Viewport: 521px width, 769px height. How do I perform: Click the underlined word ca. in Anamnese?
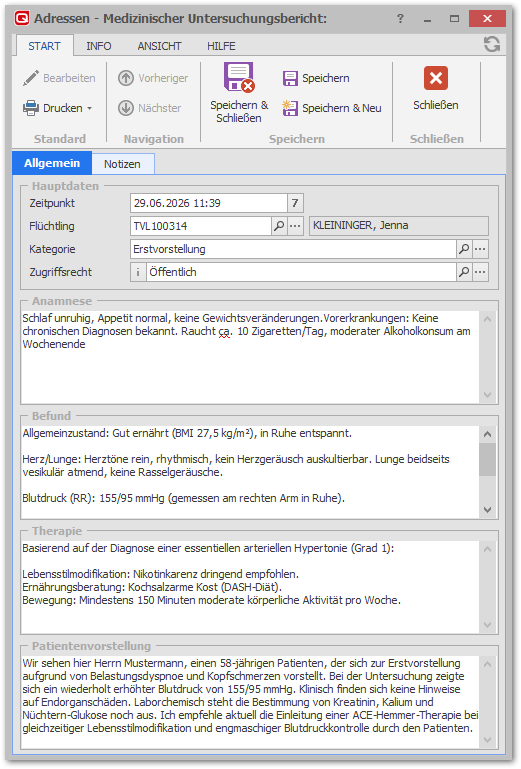(x=225, y=332)
